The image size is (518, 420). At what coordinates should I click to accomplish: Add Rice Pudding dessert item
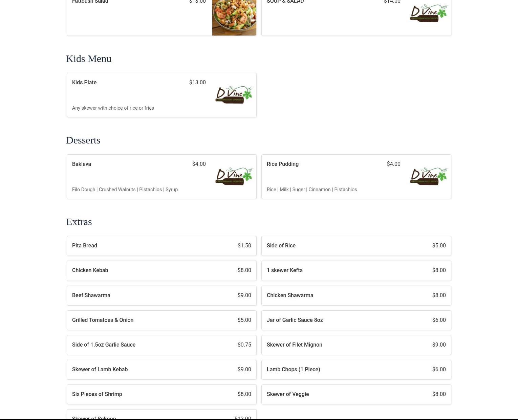[x=356, y=177]
